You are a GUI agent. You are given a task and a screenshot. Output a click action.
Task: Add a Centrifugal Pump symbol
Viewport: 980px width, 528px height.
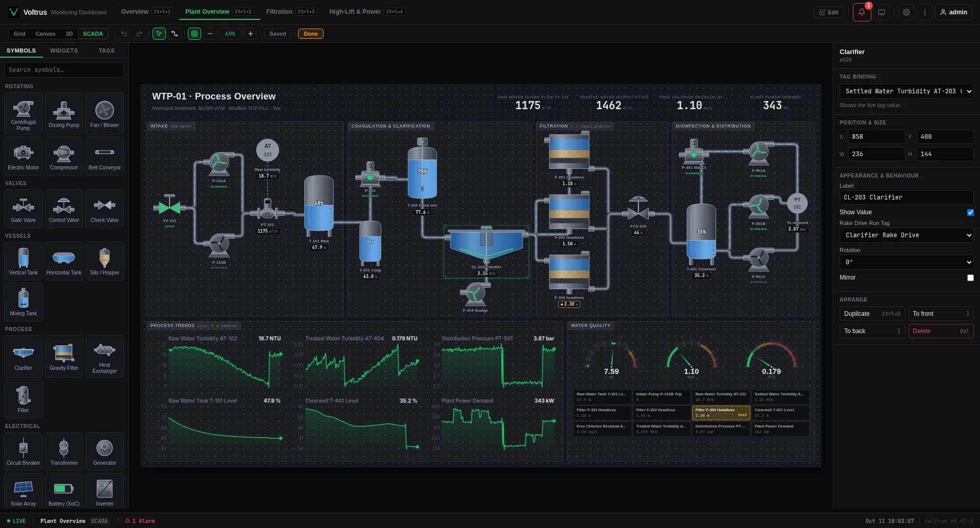23,113
